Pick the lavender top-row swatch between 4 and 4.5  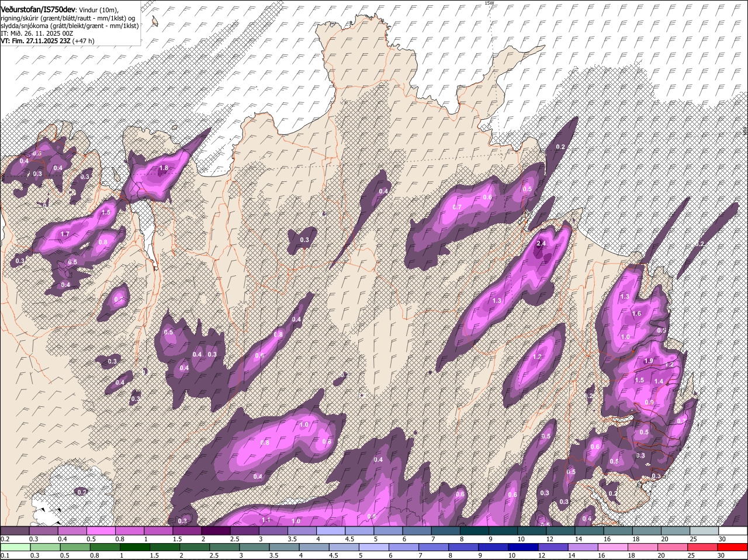330,531
